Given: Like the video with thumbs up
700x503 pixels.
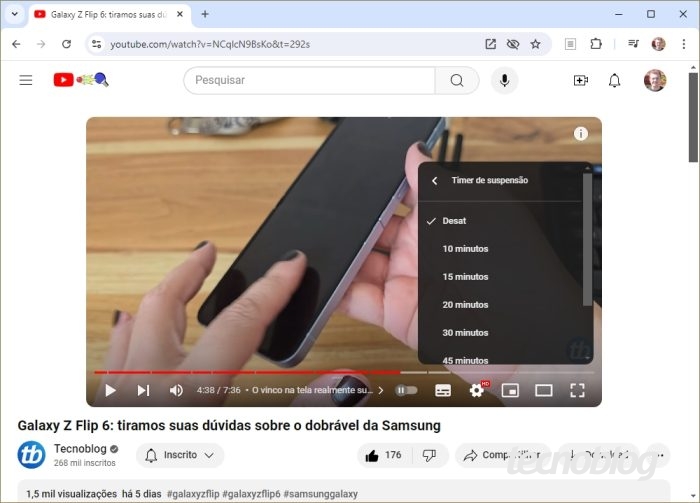Looking at the screenshot, I should (383, 455).
